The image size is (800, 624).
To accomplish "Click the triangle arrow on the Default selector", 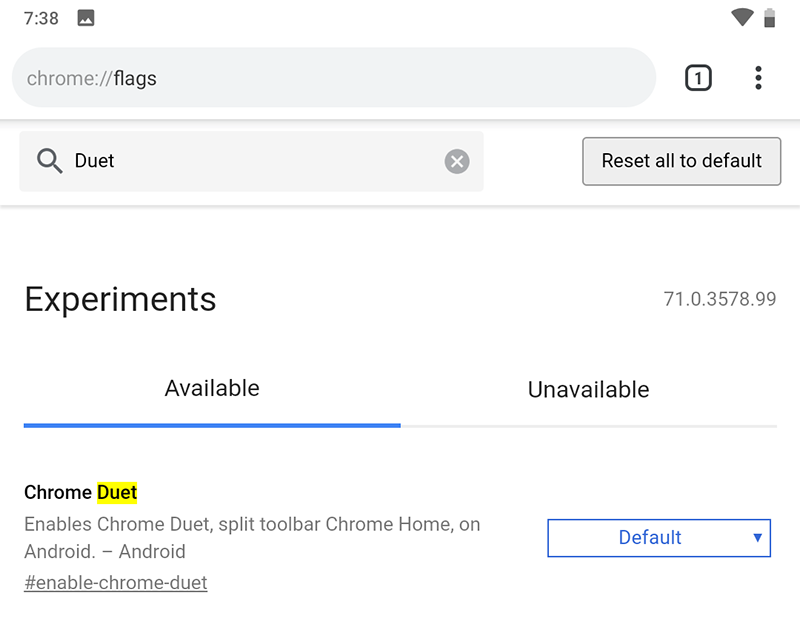I will click(x=758, y=538).
